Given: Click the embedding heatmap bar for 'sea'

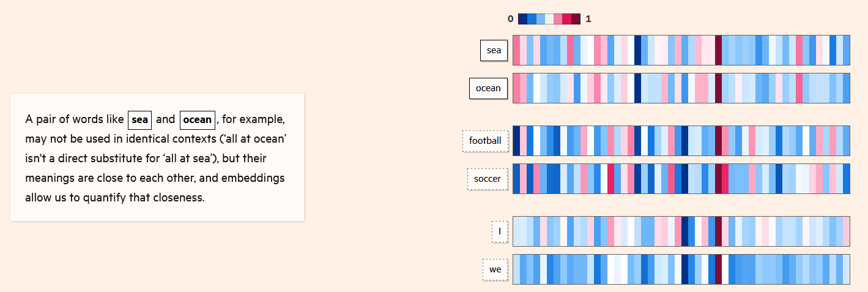Looking at the screenshot, I should pos(681,50).
